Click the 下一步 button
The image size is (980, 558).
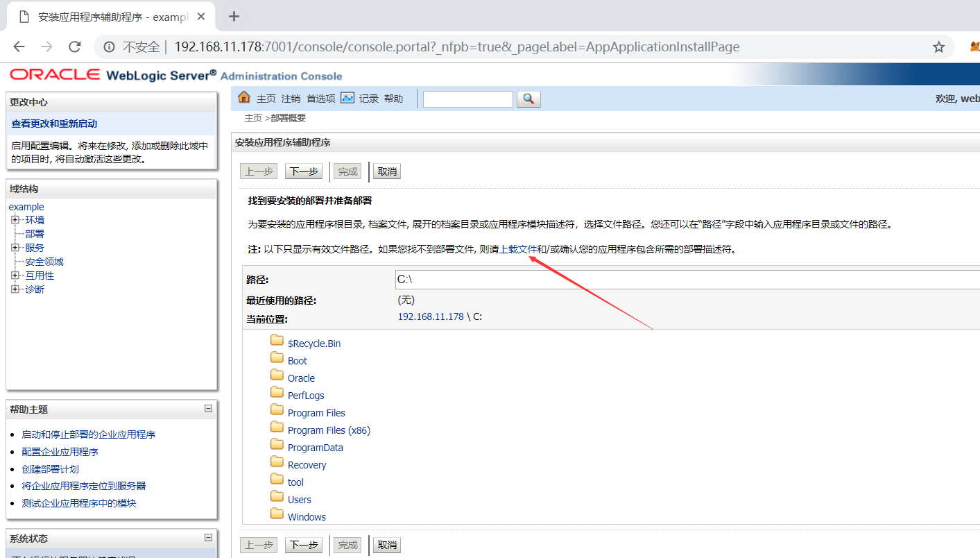[303, 171]
